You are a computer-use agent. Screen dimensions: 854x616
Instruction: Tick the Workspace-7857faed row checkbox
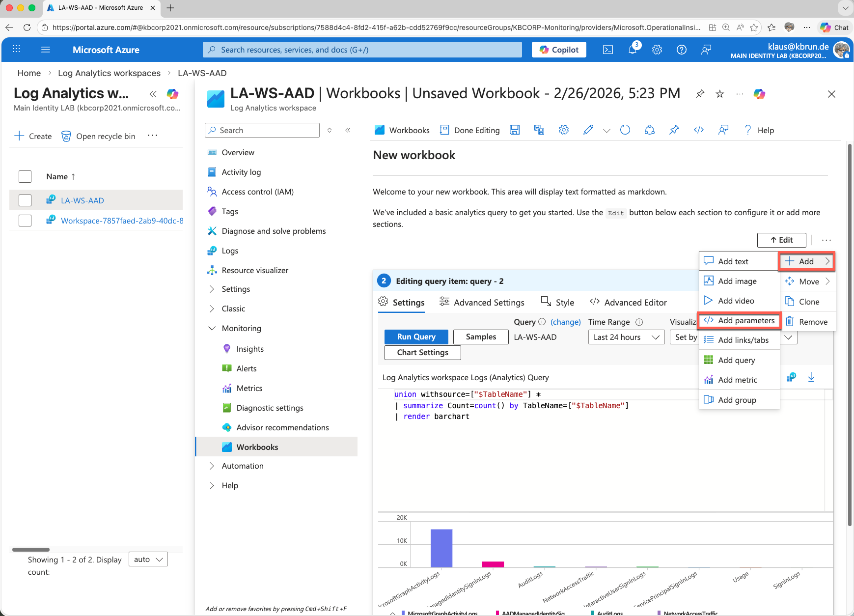[x=25, y=221]
